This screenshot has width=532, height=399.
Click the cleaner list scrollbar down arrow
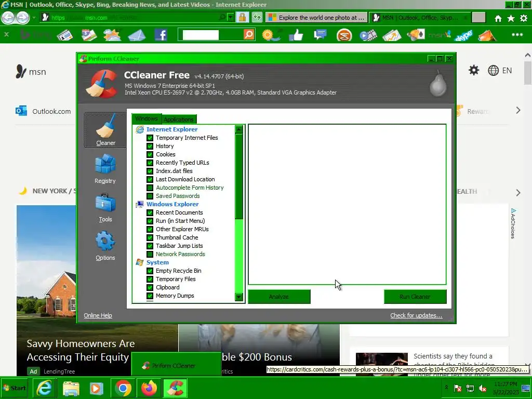[x=239, y=297]
